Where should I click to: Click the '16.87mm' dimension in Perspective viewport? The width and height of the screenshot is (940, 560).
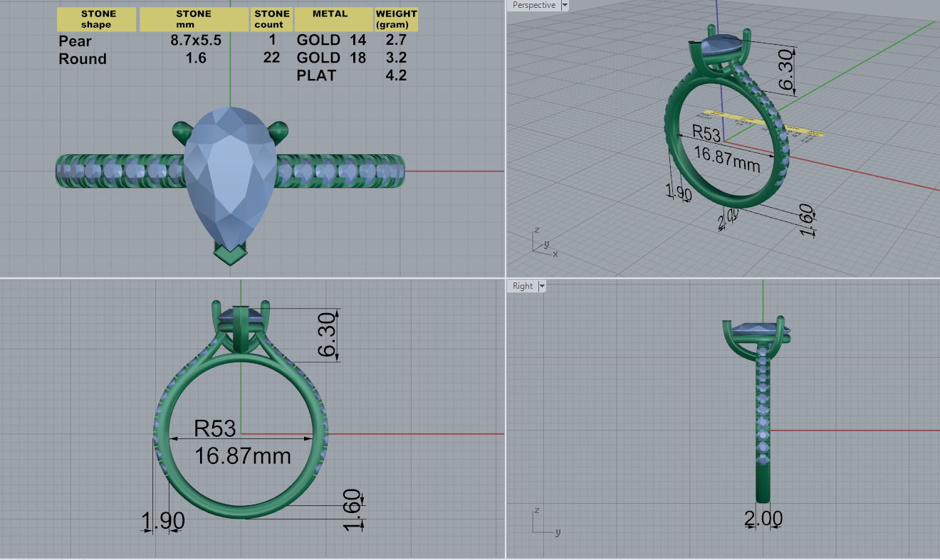[726, 160]
